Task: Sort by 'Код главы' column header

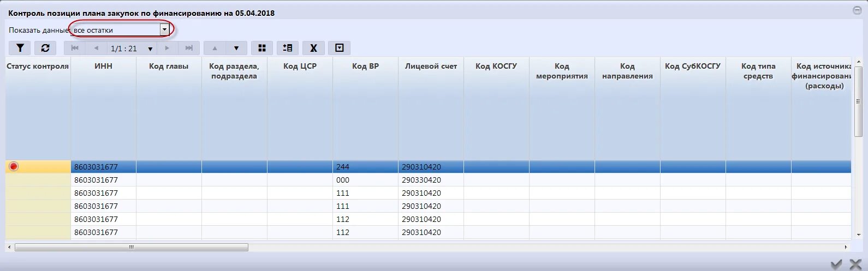Action: pos(169,108)
